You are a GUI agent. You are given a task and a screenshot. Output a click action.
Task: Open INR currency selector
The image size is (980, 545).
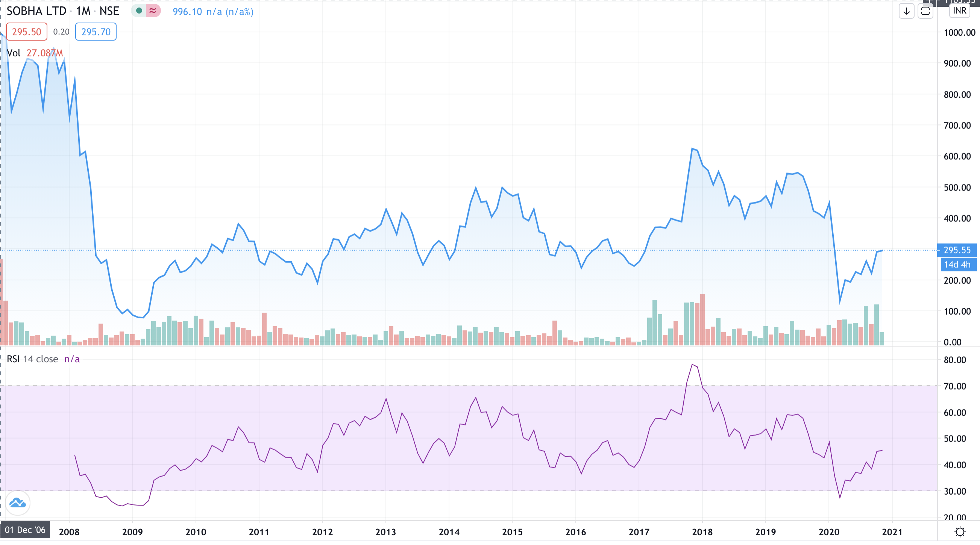pos(959,11)
